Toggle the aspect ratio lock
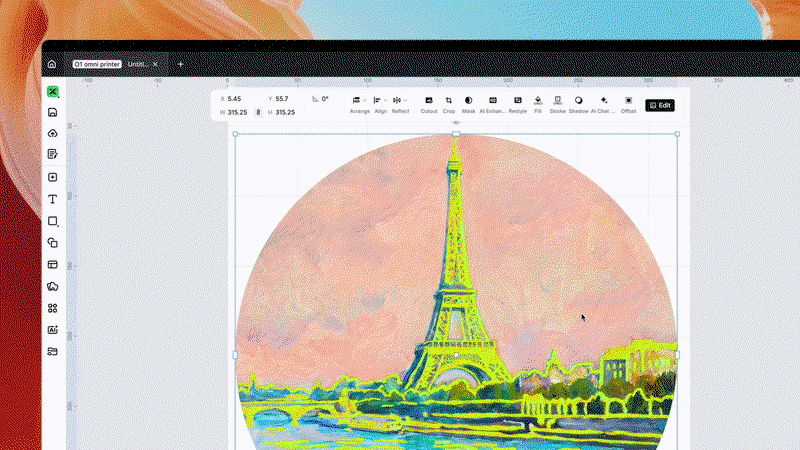Viewport: 800px width, 450px height. [x=258, y=112]
